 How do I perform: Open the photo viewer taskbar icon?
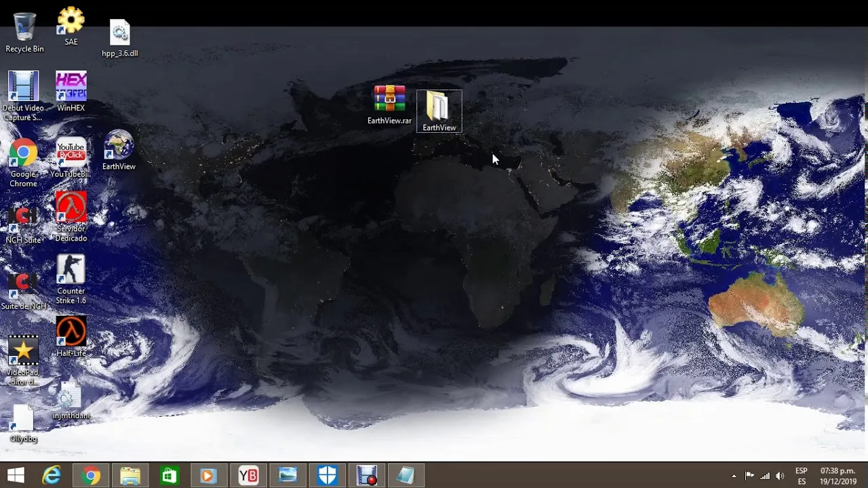tap(288, 475)
